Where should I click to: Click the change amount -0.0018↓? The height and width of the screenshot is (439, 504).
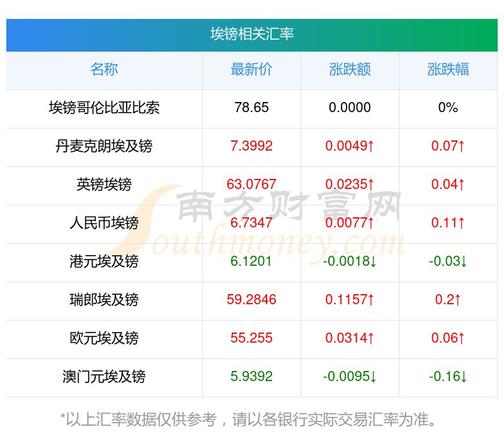350,261
